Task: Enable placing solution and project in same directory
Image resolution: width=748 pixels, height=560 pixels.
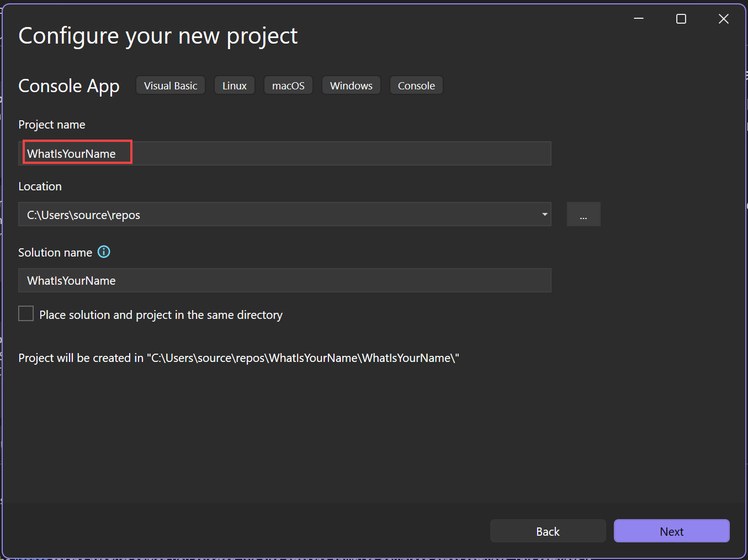Action: coord(26,313)
